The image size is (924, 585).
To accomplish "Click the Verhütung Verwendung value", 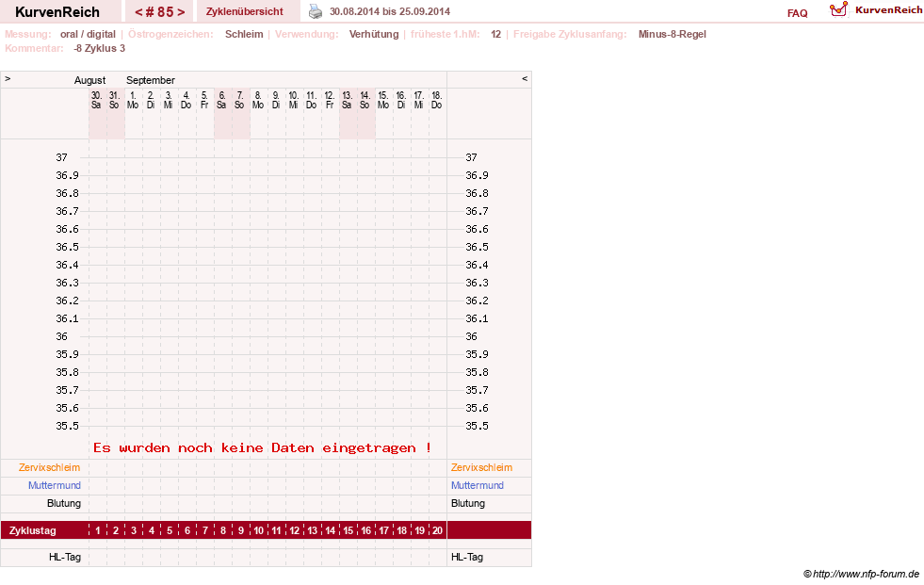I will 374,34.
